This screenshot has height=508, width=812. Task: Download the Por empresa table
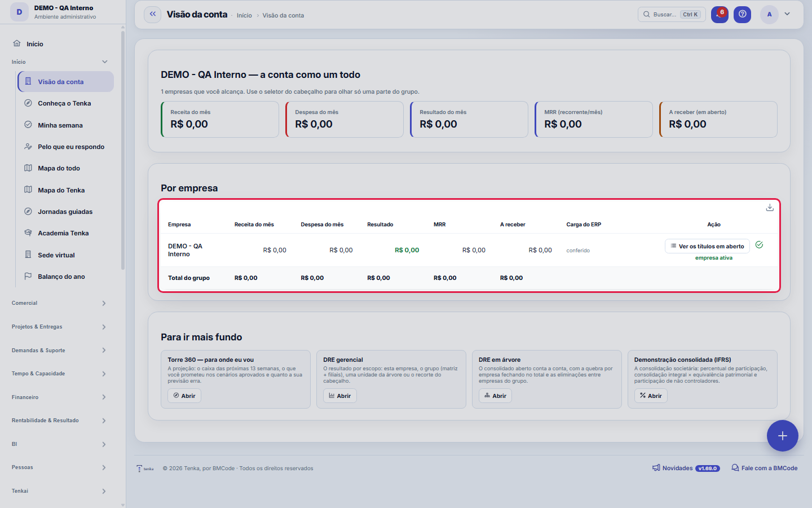[x=770, y=208]
